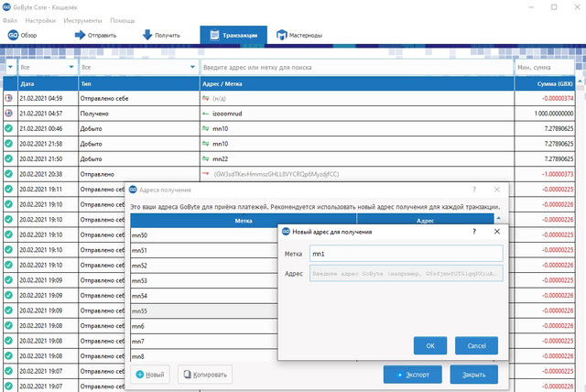Click the mined icon next to mn22
The width and height of the screenshot is (586, 392).
point(205,158)
